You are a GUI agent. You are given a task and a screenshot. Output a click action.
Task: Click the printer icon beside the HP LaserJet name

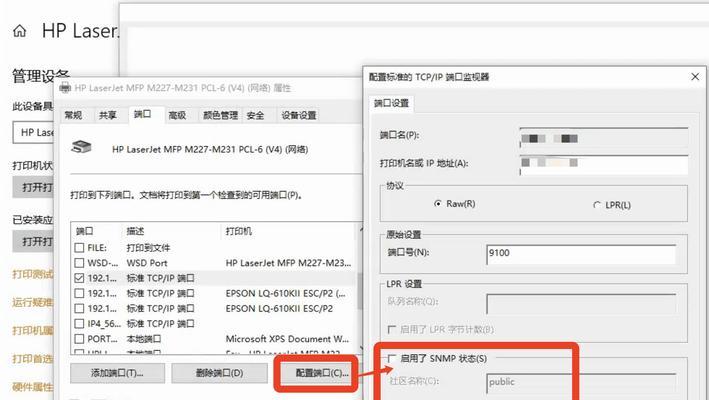[x=81, y=147]
